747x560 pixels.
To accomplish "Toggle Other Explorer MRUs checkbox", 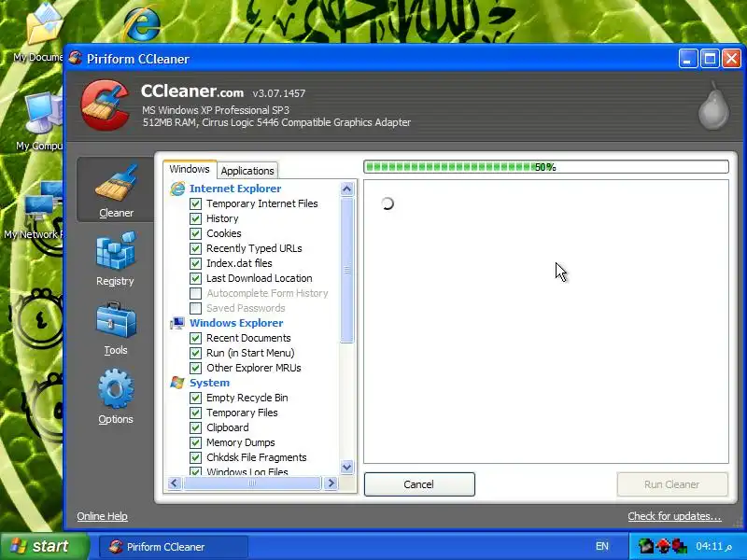I will click(x=195, y=368).
